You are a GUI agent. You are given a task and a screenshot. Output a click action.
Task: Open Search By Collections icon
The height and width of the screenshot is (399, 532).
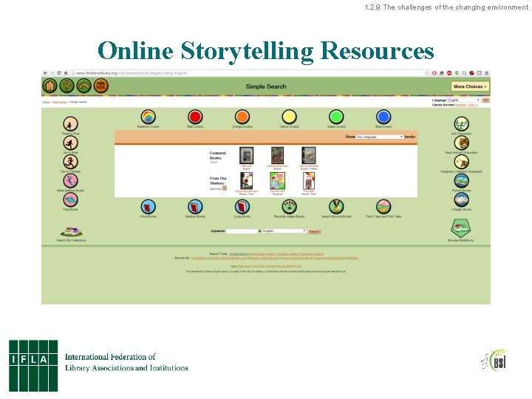coord(71,231)
